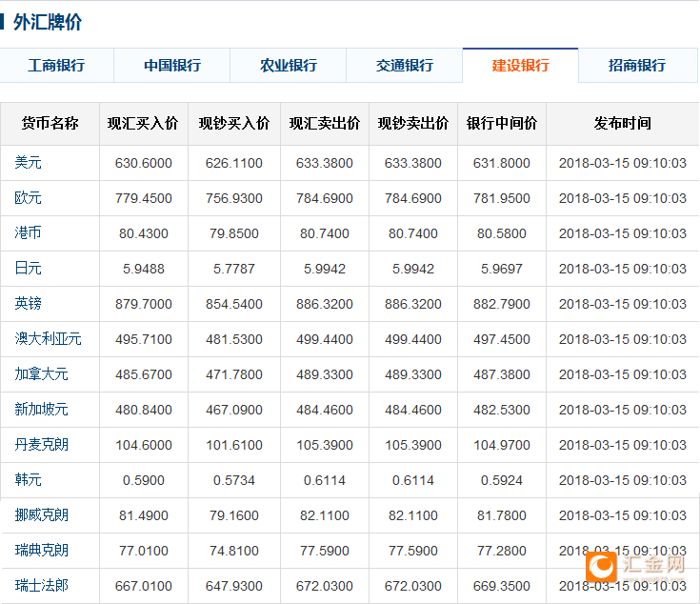Open the 韩元 currency link
This screenshot has height=604, width=700.
click(x=29, y=480)
